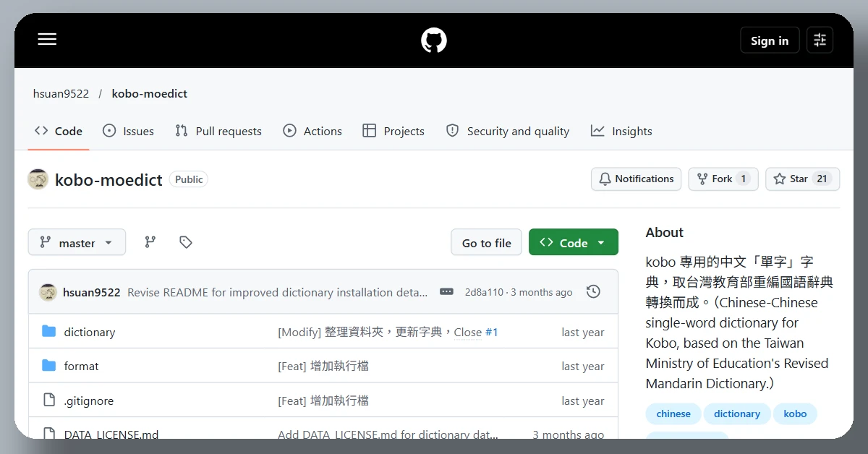Open the dictionary folder
The width and height of the screenshot is (868, 454).
coord(90,332)
